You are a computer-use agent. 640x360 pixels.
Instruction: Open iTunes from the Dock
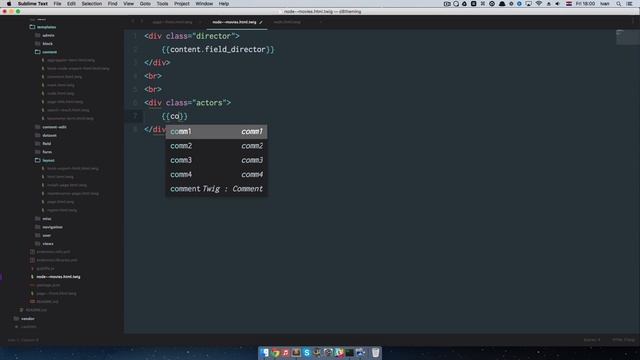point(286,352)
